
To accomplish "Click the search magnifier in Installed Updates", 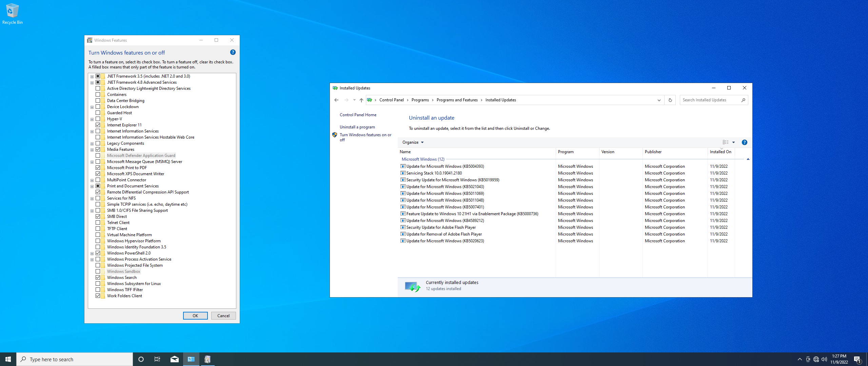I will 743,100.
